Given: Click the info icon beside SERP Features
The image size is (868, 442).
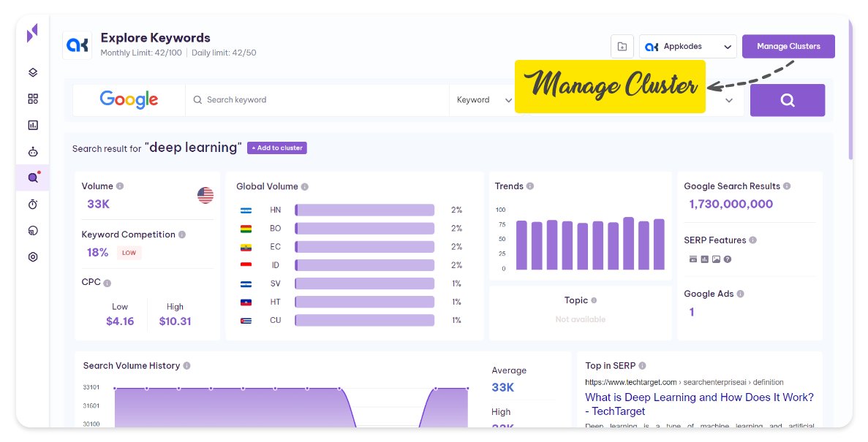Looking at the screenshot, I should point(753,240).
